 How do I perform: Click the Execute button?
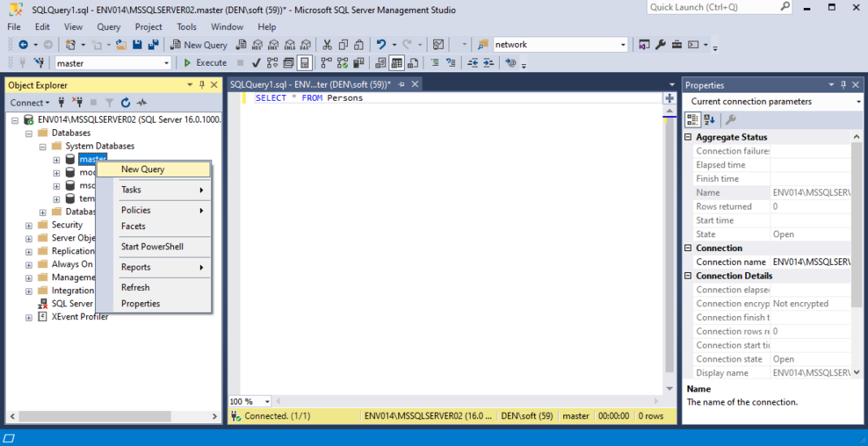205,63
